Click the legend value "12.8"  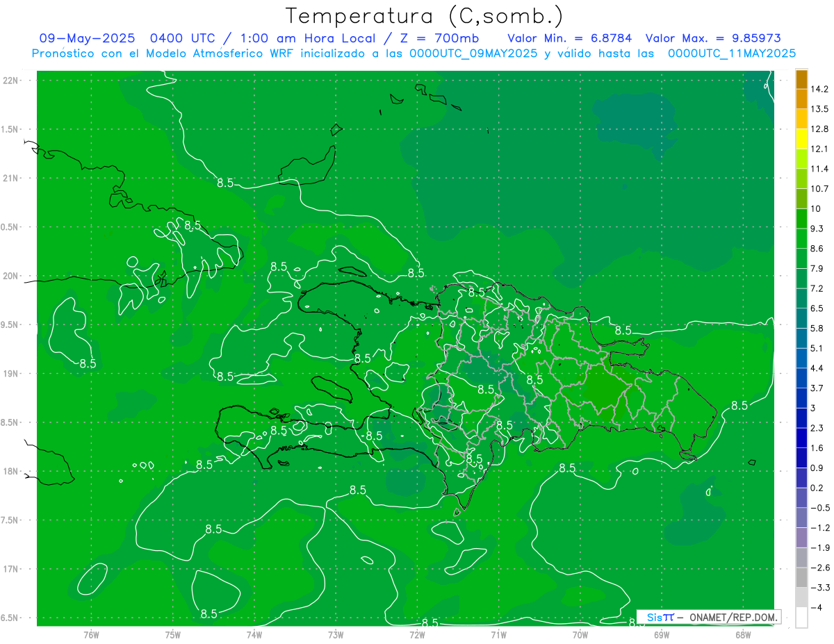click(820, 129)
